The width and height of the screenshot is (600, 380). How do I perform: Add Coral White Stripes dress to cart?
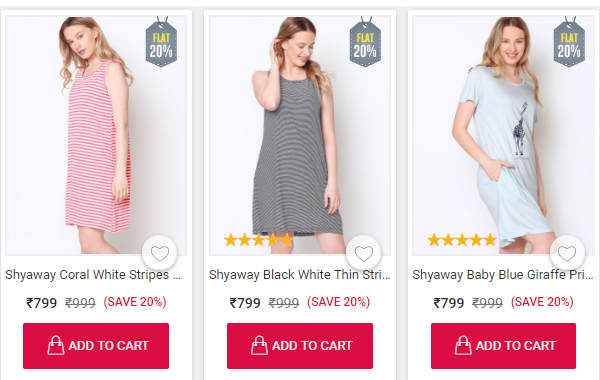(x=96, y=346)
